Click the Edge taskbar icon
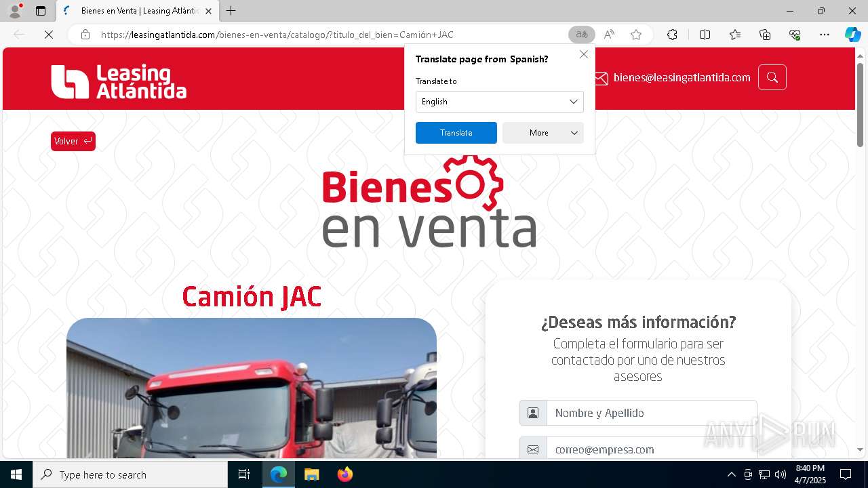Image resolution: width=868 pixels, height=488 pixels. [279, 474]
